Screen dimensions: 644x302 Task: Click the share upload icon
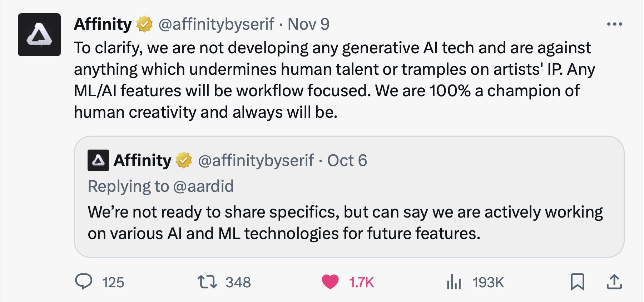614,282
